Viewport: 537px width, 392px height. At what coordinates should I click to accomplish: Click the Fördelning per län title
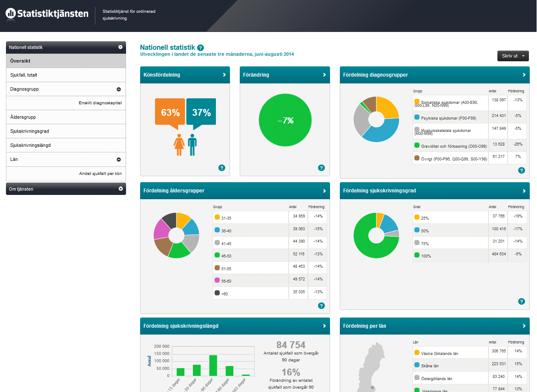tap(365, 326)
